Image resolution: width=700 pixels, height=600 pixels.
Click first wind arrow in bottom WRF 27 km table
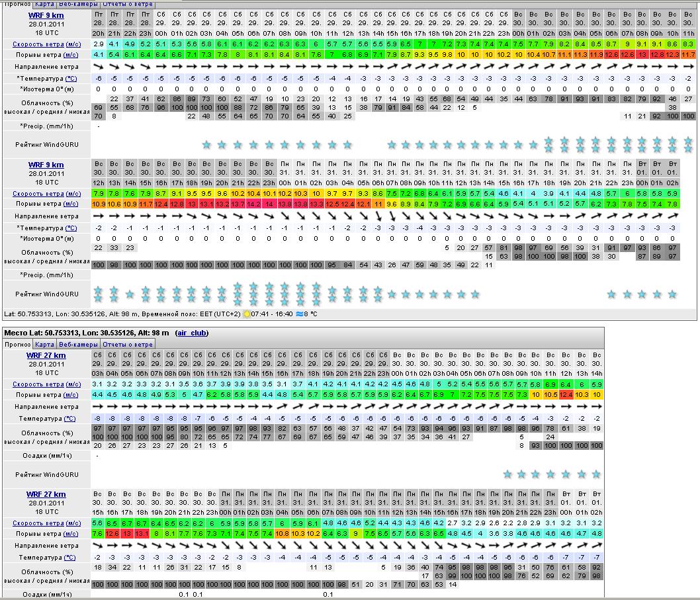coord(97,545)
